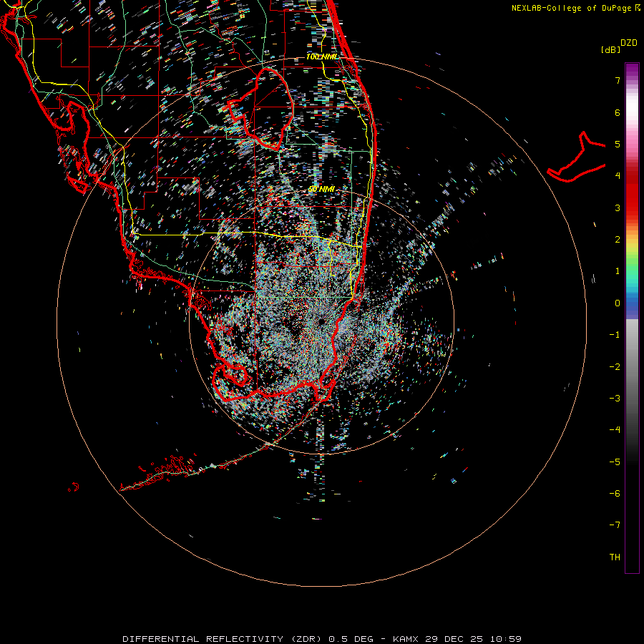644x644 pixels.
Task: Click the -3 dB value on color scale
Action: [x=615, y=399]
